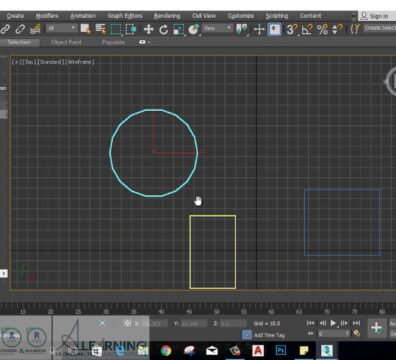Toggle the Percent Snap button
Image resolution: width=396 pixels, height=360 pixels.
coord(322,29)
